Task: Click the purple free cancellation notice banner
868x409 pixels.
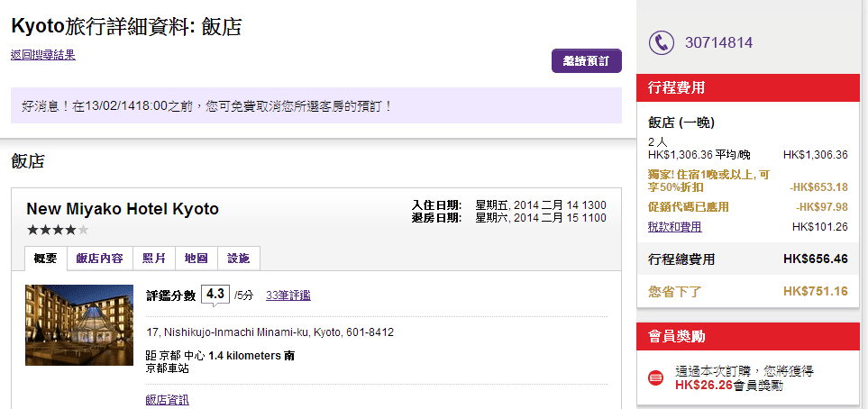Action: [x=315, y=106]
